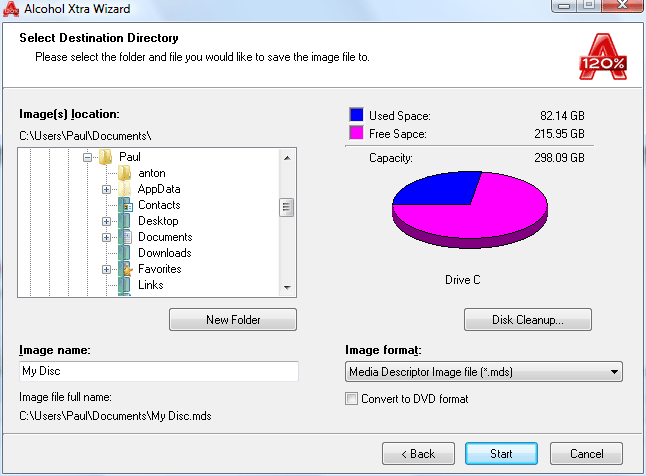Screen dimensions: 646x476
Task: Click the New Folder button
Action: click(233, 319)
